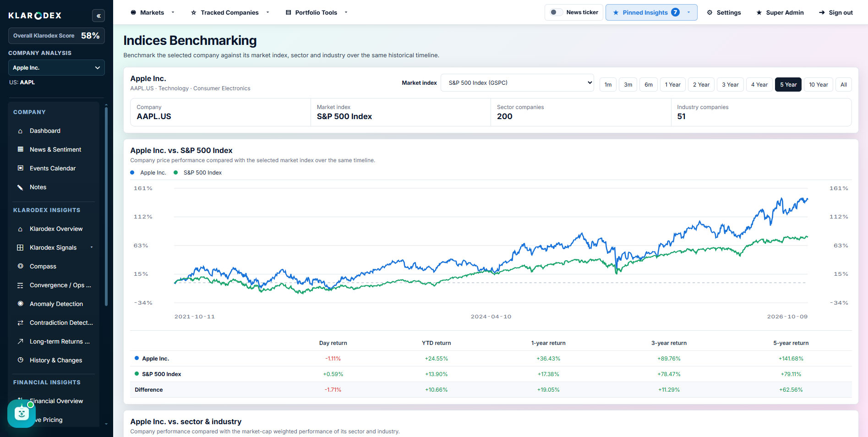This screenshot has height=437, width=868.
Task: Click the News & Sentiment icon
Action: (x=20, y=149)
